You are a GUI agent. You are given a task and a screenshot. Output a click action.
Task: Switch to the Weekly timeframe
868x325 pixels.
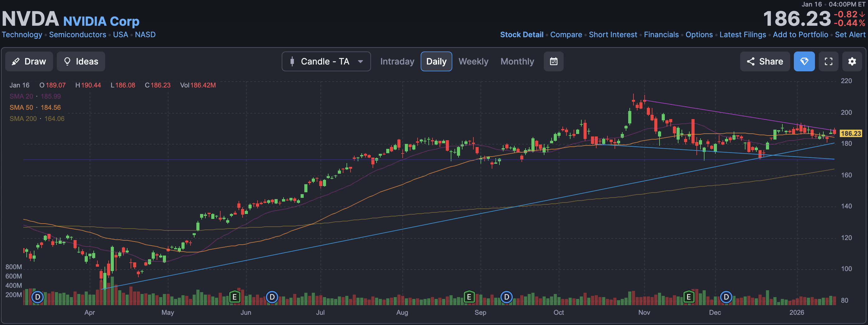coord(473,61)
